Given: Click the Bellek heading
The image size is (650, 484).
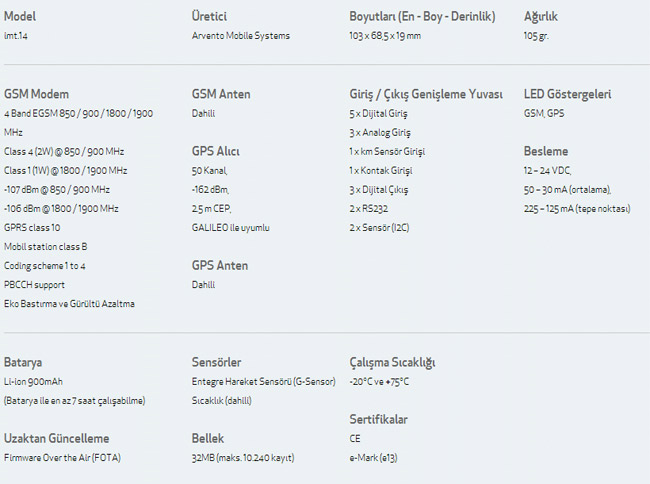Looking at the screenshot, I should pyautogui.click(x=208, y=439).
